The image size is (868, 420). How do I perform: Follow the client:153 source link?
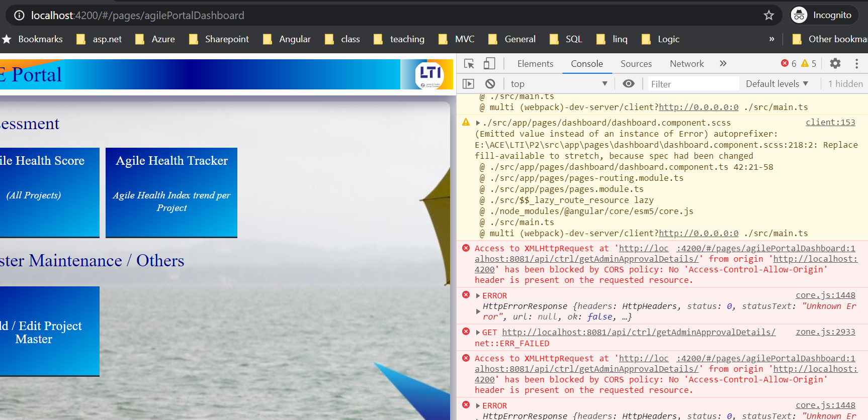pos(830,122)
